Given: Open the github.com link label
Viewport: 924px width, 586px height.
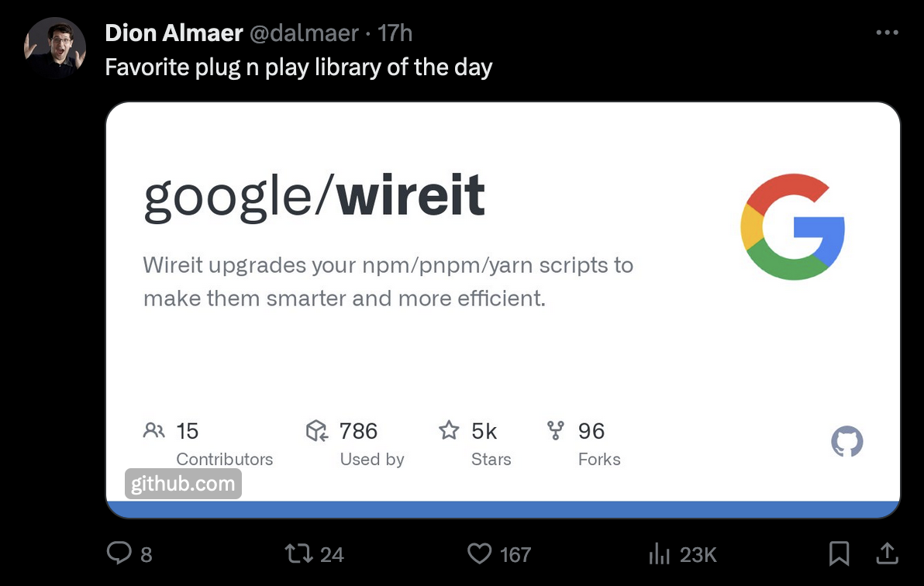Looking at the screenshot, I should point(183,483).
